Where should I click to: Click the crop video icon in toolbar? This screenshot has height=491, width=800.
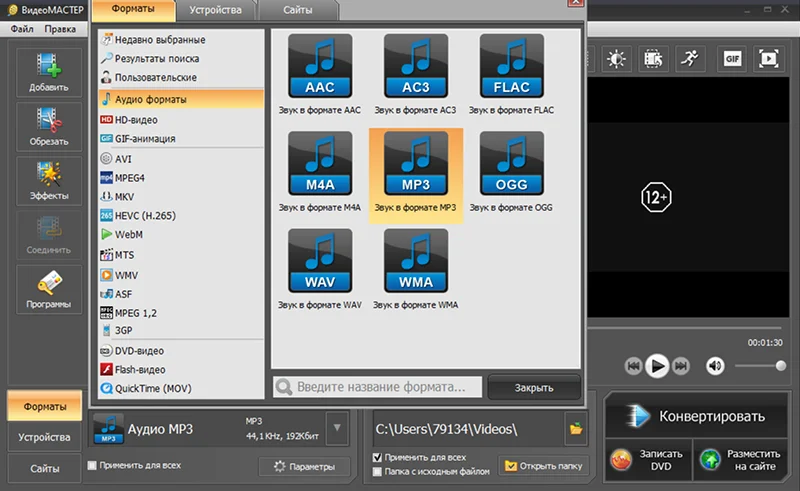(653, 59)
